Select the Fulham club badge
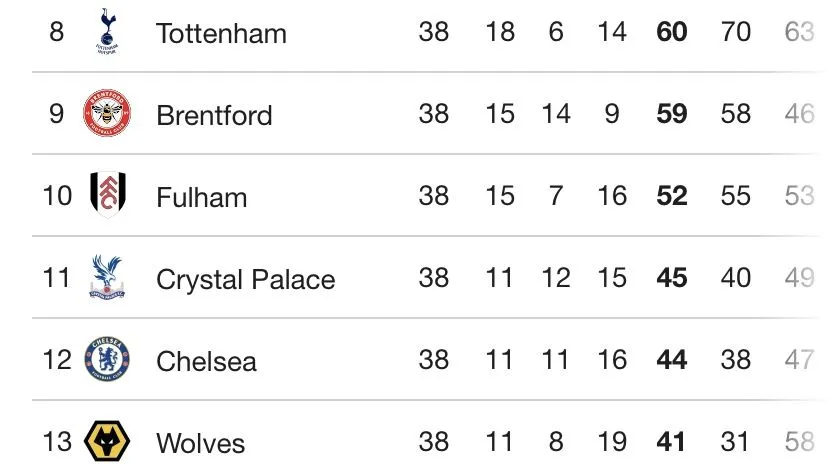This screenshot has height=464, width=828. pyautogui.click(x=106, y=195)
